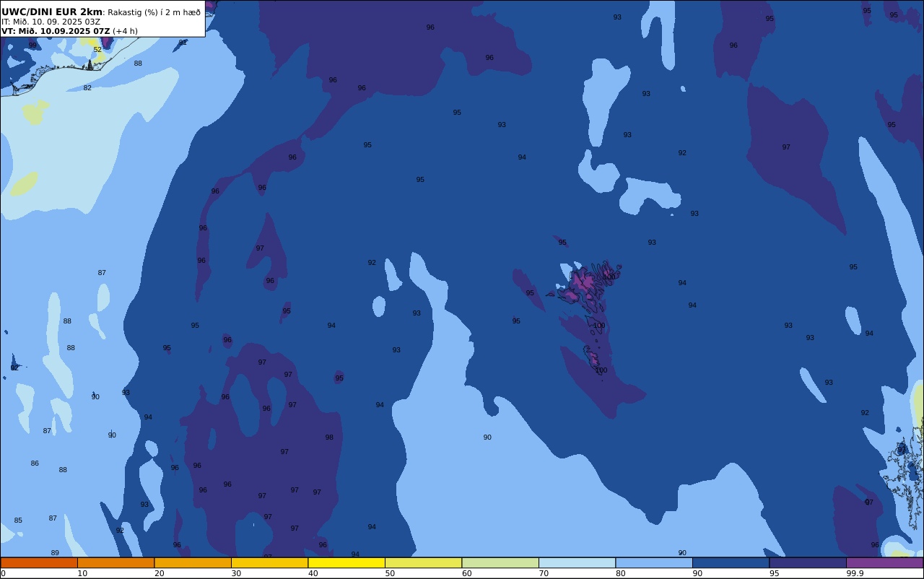Click the 'IT: Mið. 10. 09. 2025 03Z' line
Screen dimensions: 924x579
(51, 22)
